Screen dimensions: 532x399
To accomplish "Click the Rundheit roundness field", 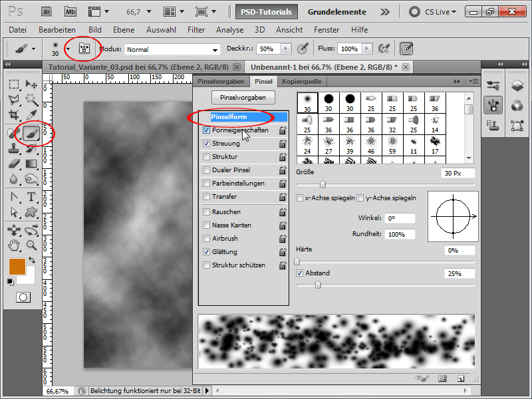I will tap(400, 234).
